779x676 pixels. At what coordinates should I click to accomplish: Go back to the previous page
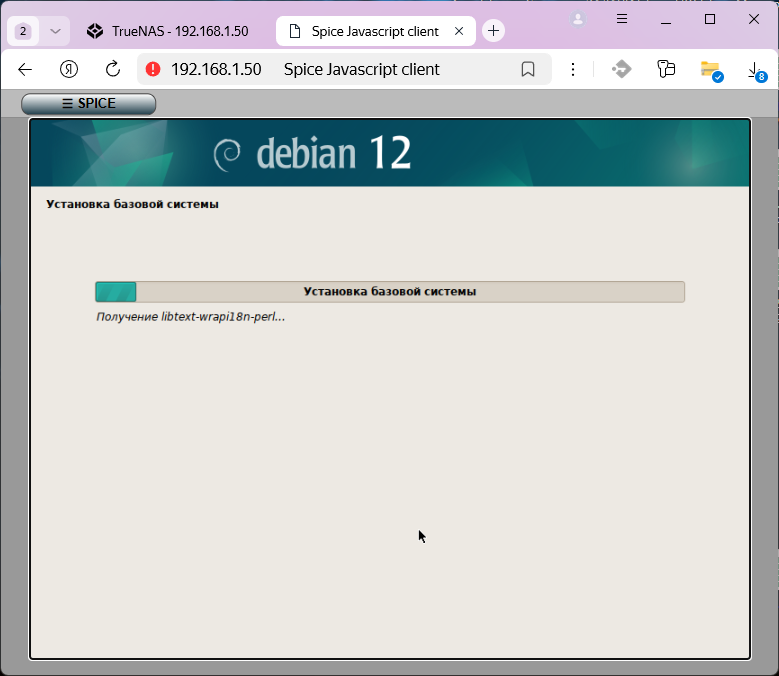25,69
